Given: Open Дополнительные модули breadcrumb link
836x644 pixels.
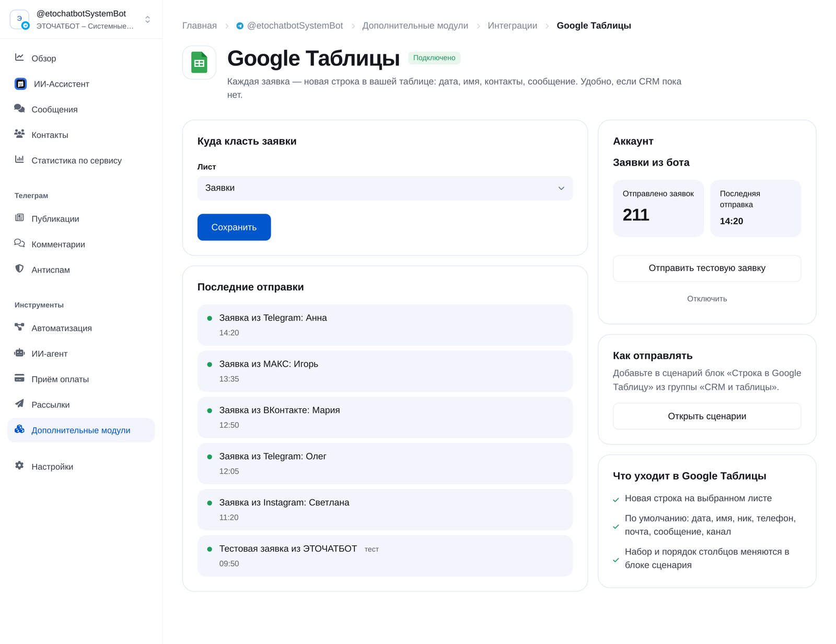Looking at the screenshot, I should 415,26.
